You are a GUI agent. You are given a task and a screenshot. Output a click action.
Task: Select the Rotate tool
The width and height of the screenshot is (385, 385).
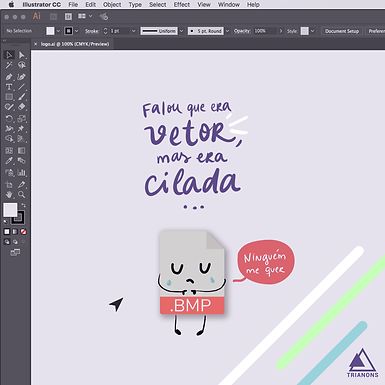(x=9, y=119)
